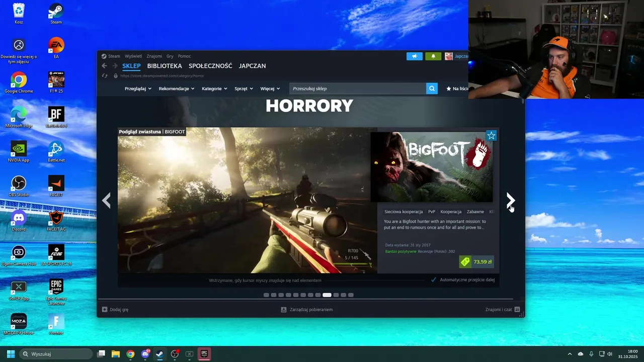Open the Gry menu

pyautogui.click(x=170, y=56)
